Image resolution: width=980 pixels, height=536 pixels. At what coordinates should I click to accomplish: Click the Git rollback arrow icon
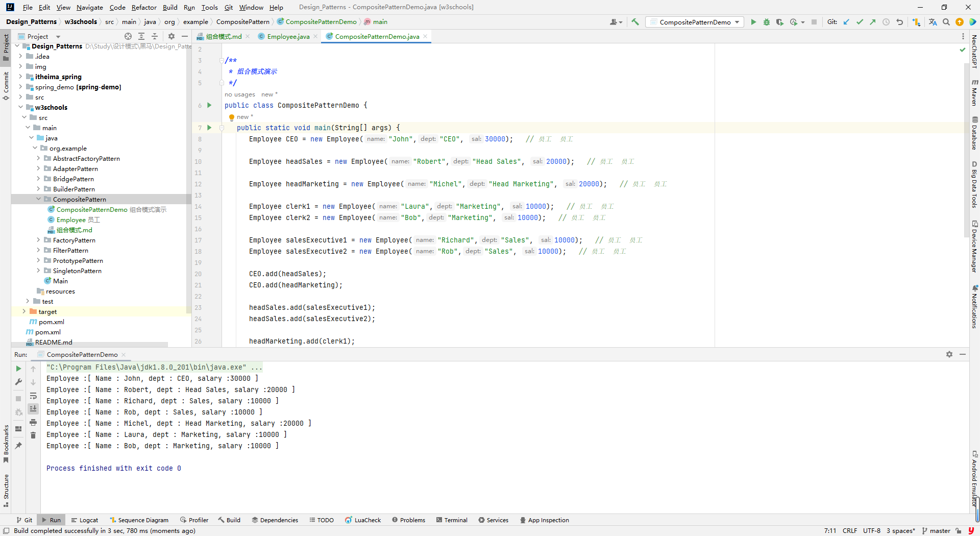pyautogui.click(x=899, y=22)
